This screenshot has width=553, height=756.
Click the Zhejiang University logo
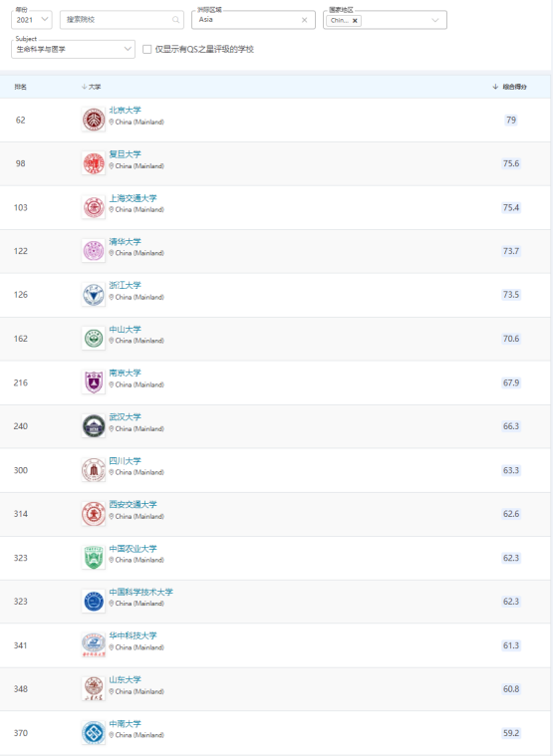[x=94, y=295]
